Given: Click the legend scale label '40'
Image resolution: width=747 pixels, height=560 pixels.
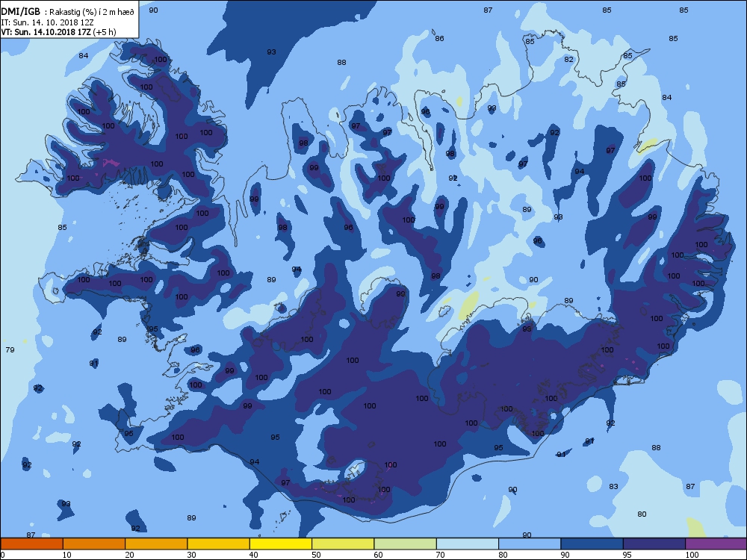Looking at the screenshot, I should [253, 555].
